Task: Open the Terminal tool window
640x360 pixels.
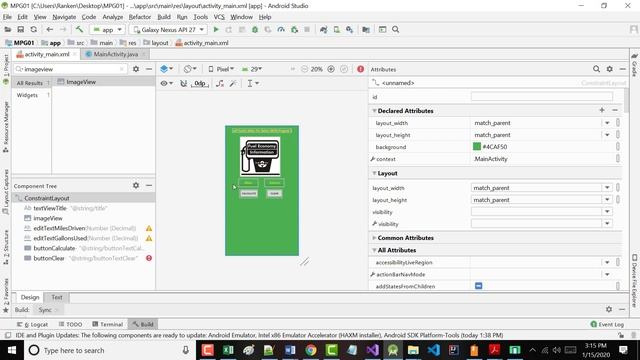Action: coord(107,324)
